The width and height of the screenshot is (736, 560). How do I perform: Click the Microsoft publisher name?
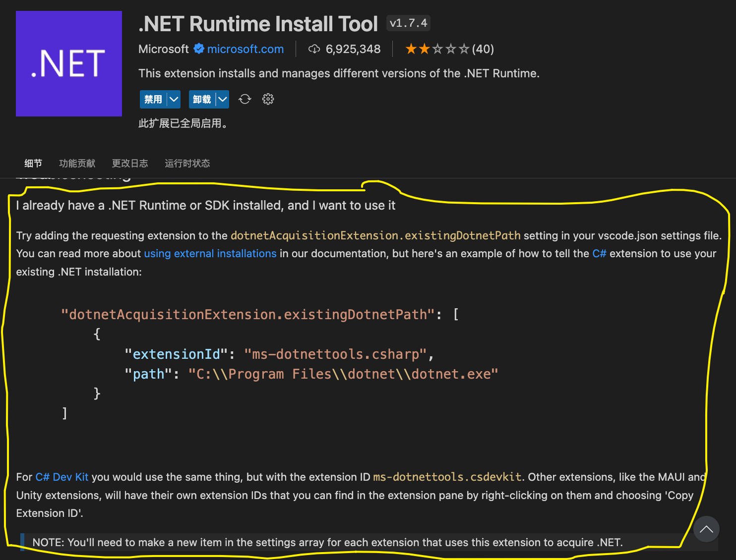coord(164,49)
